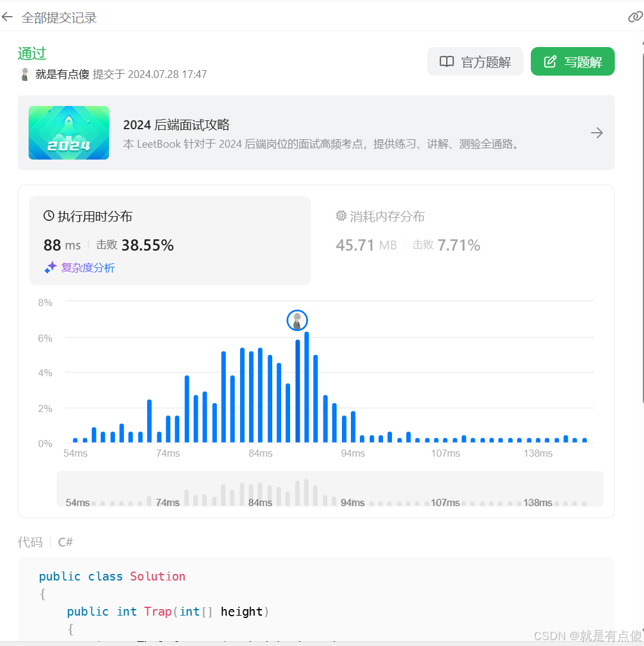Screen dimensions: 644x646
Task: Click the 138ms axis label under chart
Action: click(538, 453)
